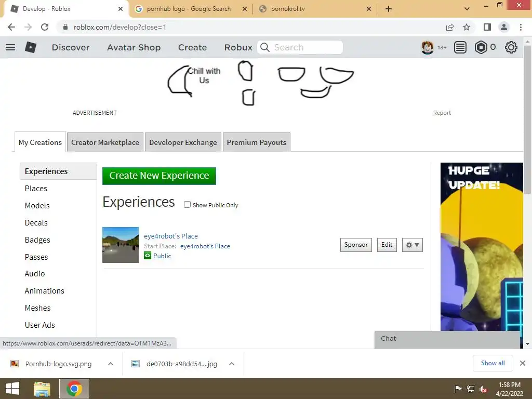Open the Roblox hamburger navigation menu
Screen dimensions: 532x399
point(10,47)
